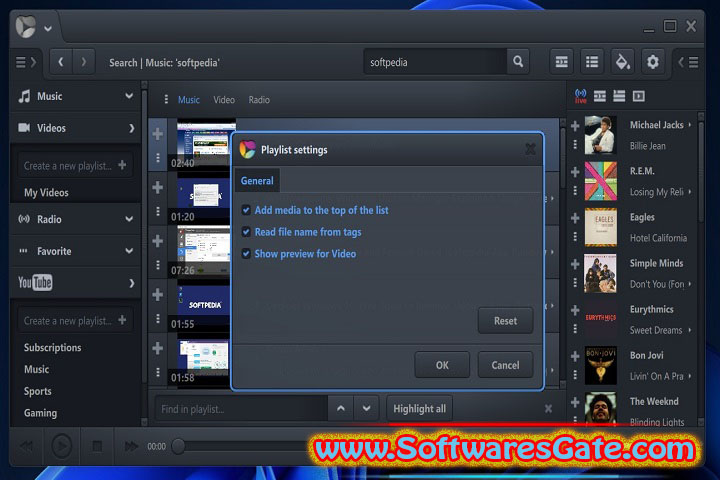Focus the softpedia search field
Viewport: 720px width, 480px height.
click(435, 62)
